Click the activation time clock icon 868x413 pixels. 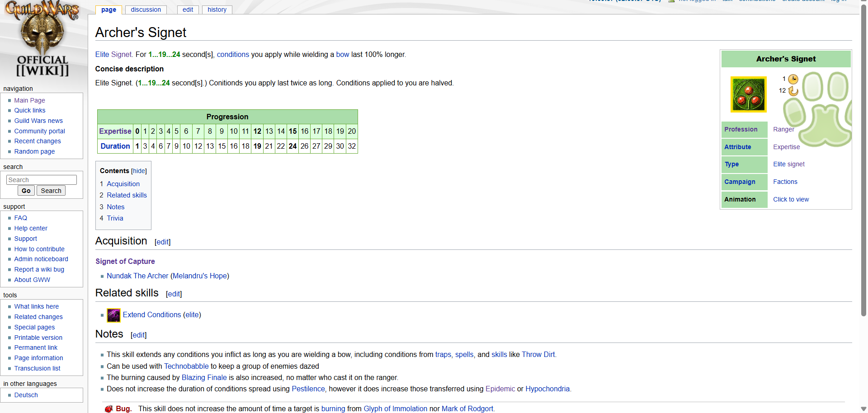[793, 79]
